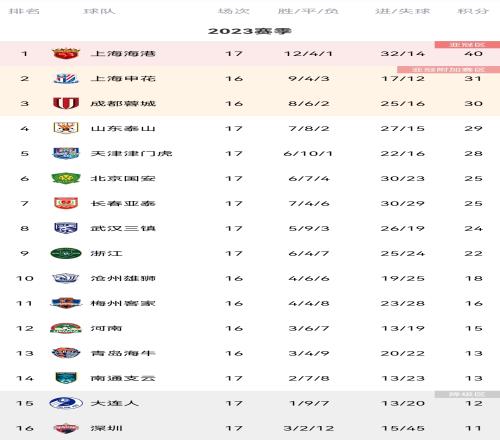Open the 武汉三镇 blue crest icon
Viewport: 500px width, 440px height.
point(66,228)
